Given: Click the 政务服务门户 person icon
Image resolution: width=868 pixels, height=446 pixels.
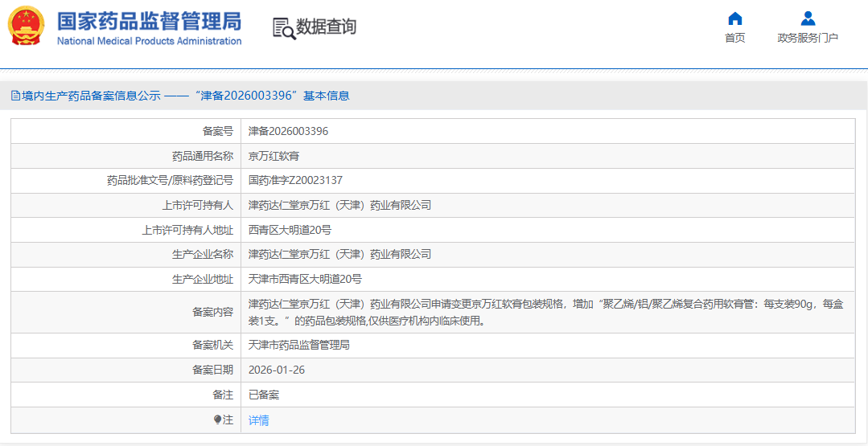Looking at the screenshot, I should (808, 18).
